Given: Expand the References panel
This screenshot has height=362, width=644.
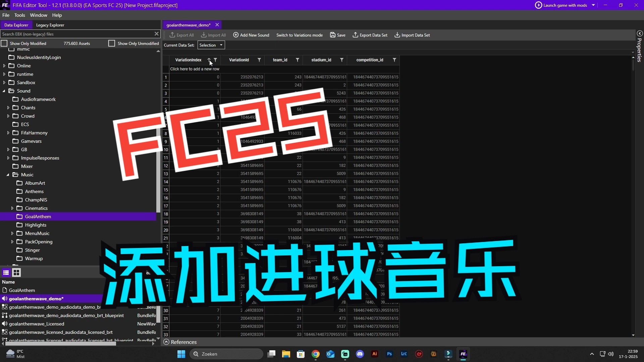Looking at the screenshot, I should click(x=166, y=342).
